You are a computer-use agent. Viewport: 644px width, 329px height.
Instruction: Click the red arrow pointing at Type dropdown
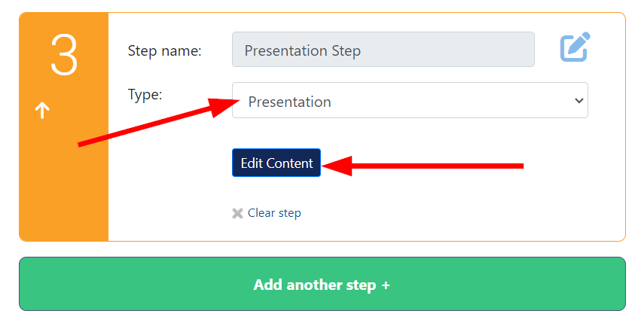pyautogui.click(x=158, y=122)
